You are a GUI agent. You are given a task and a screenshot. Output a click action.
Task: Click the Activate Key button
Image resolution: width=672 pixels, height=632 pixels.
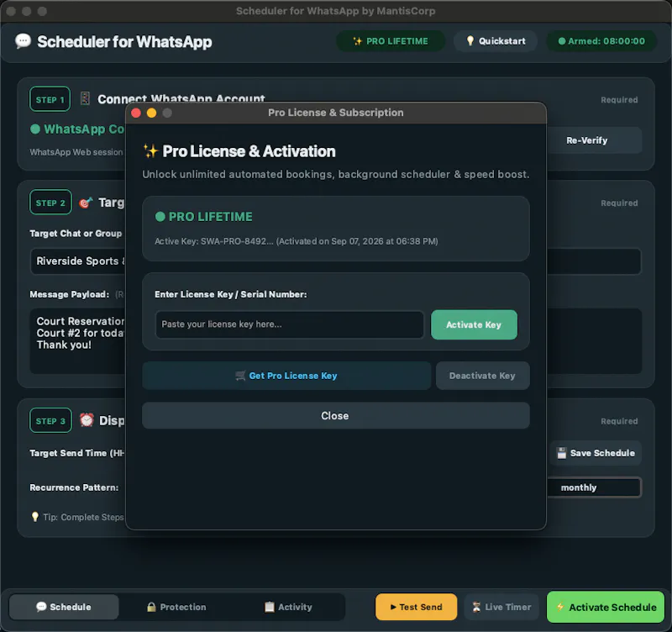[474, 324]
